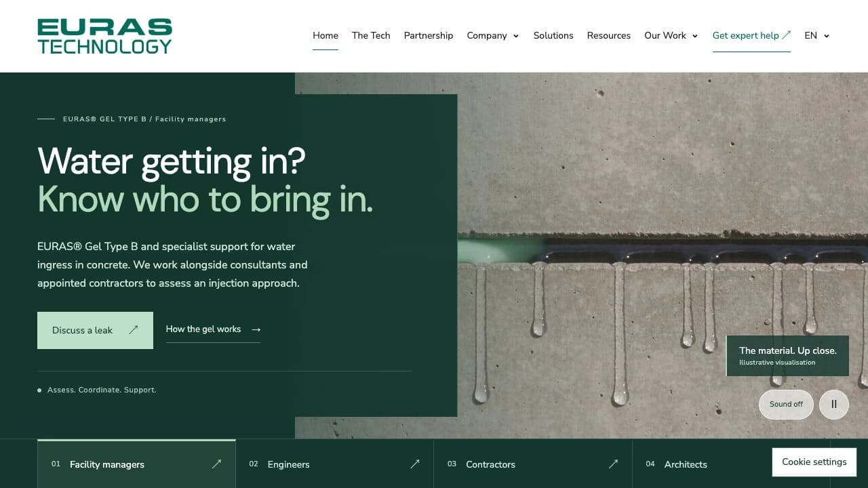Pause the background video
This screenshot has height=488, width=868.
834,404
